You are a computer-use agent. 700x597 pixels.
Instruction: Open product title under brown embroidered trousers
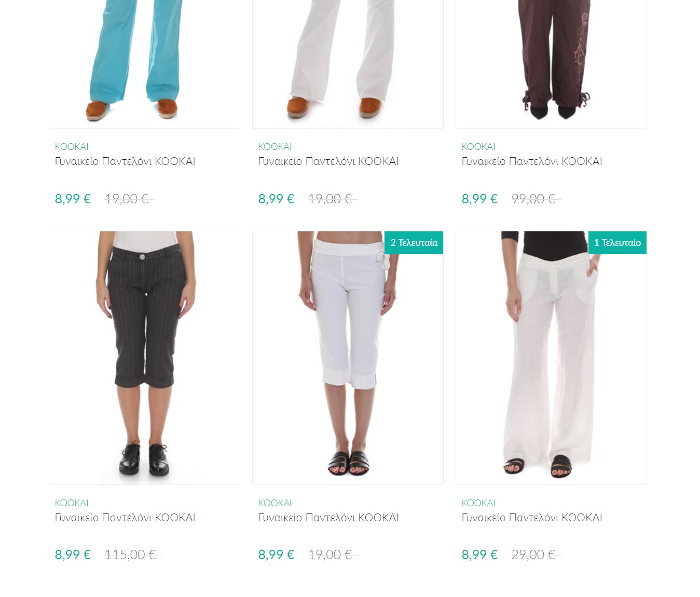[532, 161]
